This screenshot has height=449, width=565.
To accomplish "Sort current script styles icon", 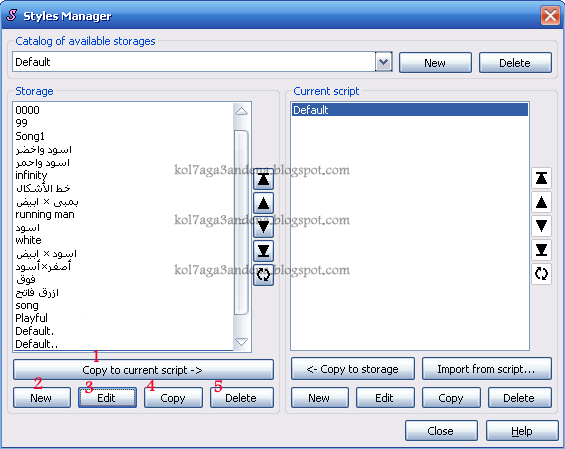I will pos(541,274).
